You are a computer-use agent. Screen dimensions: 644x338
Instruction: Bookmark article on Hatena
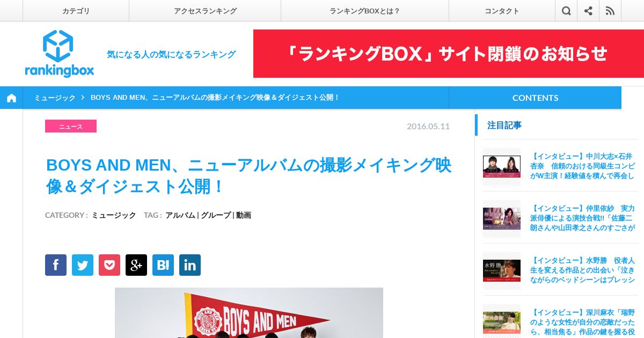[x=163, y=265]
